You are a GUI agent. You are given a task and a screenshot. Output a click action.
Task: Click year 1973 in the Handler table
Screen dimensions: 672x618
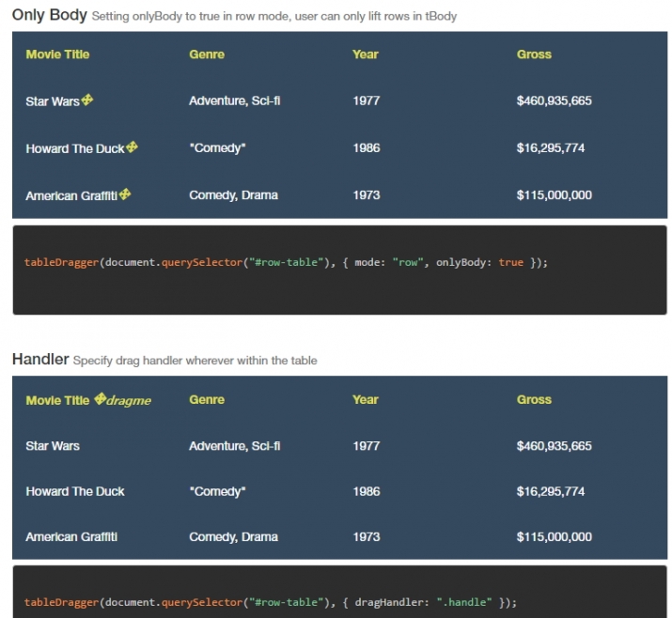pos(366,536)
